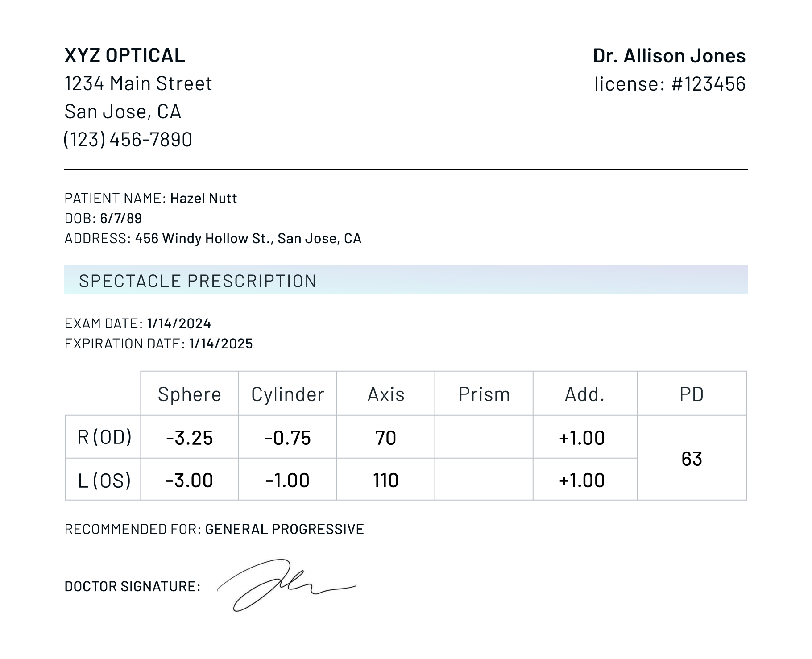Click the XYZ OPTICAL clinic name

[124, 55]
